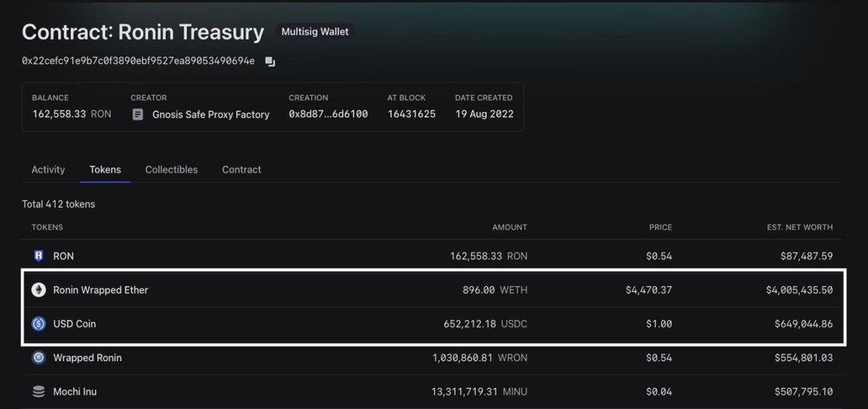868x409 pixels.
Task: Click the Wrapped Ronin token icon
Action: pyautogui.click(x=38, y=358)
